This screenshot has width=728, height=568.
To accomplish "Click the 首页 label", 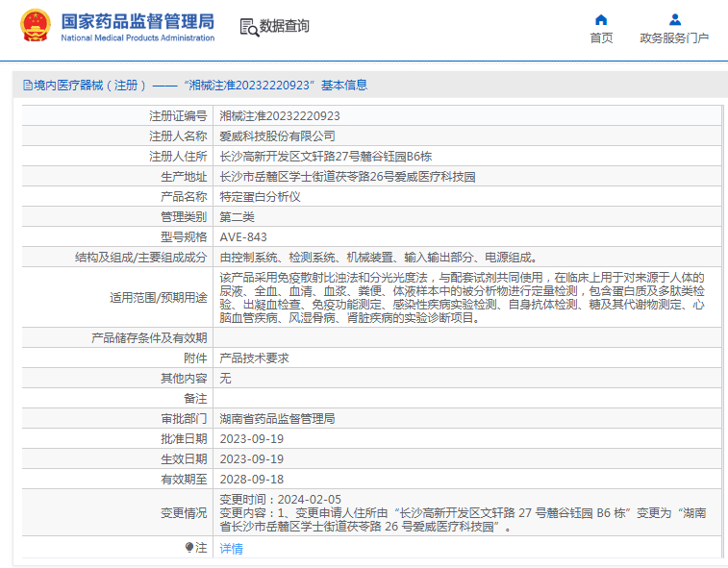I will [x=601, y=38].
